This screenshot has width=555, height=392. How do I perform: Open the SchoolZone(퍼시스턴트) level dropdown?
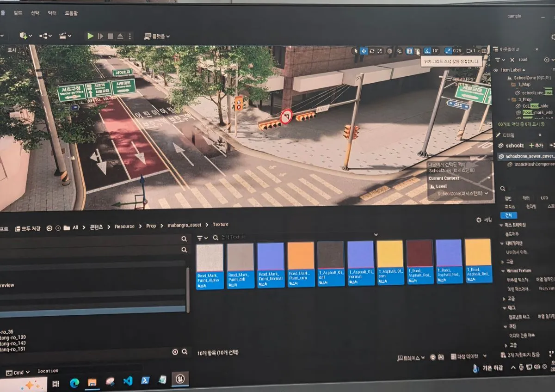click(x=463, y=194)
